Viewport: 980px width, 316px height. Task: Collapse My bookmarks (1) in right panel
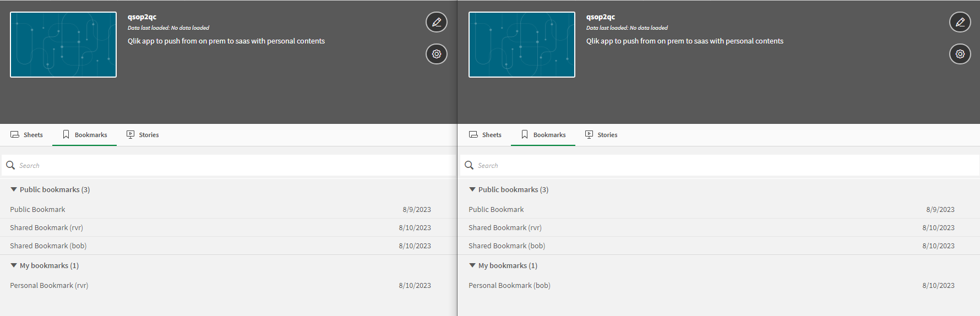point(503,265)
